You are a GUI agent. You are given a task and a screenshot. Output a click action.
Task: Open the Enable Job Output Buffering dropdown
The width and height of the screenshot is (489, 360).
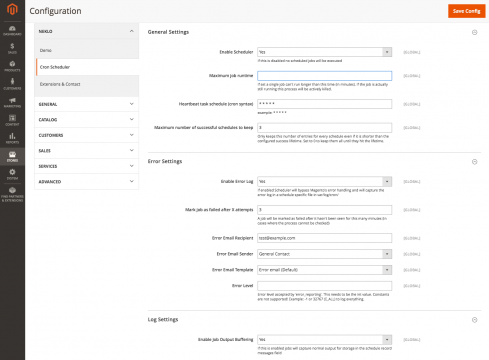point(324,339)
